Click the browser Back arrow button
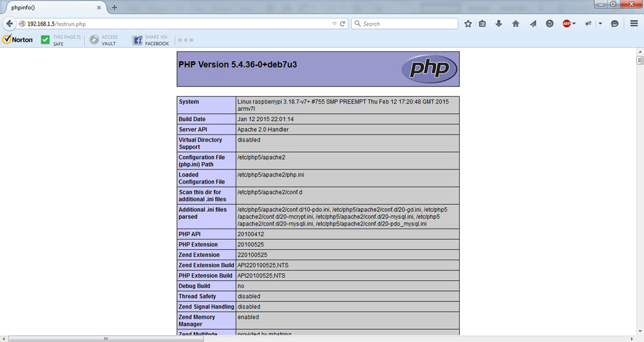The image size is (644, 342). tap(10, 24)
